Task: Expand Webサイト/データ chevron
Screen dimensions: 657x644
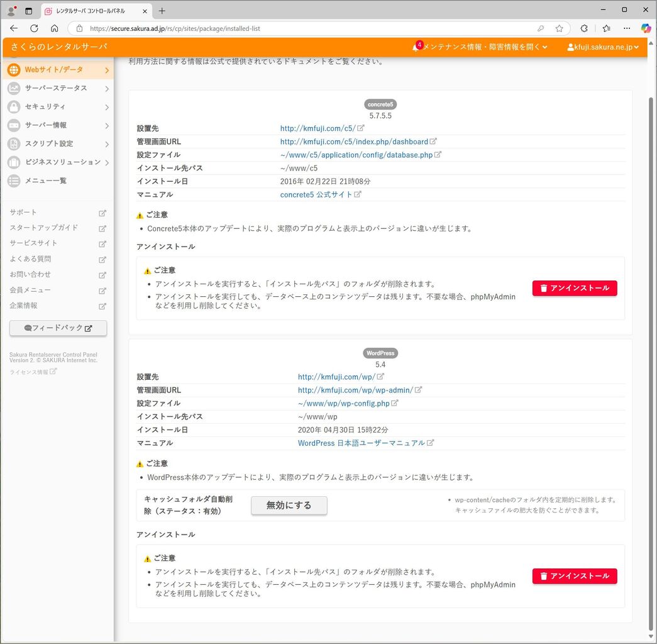Action: [x=107, y=70]
